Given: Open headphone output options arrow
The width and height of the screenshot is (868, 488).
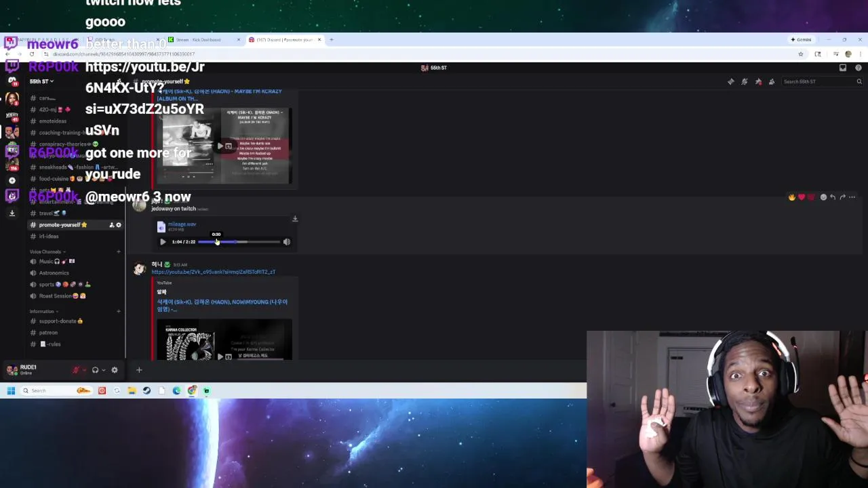Looking at the screenshot, I should click(x=103, y=370).
